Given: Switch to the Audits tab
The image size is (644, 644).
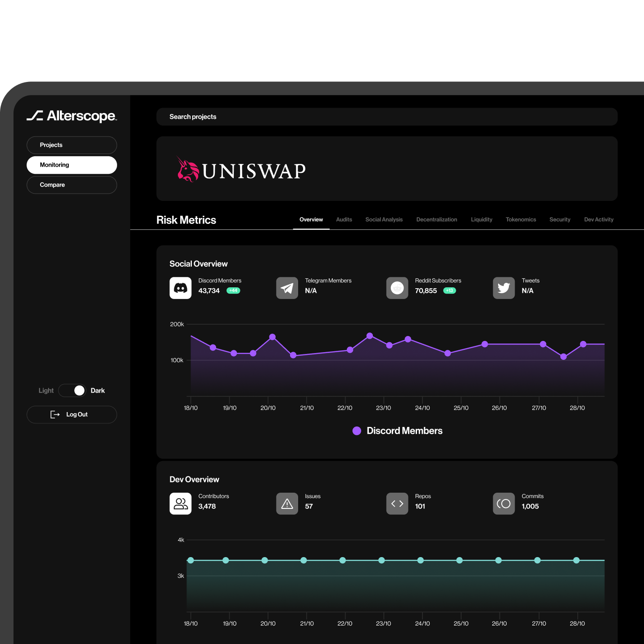Looking at the screenshot, I should click(344, 220).
